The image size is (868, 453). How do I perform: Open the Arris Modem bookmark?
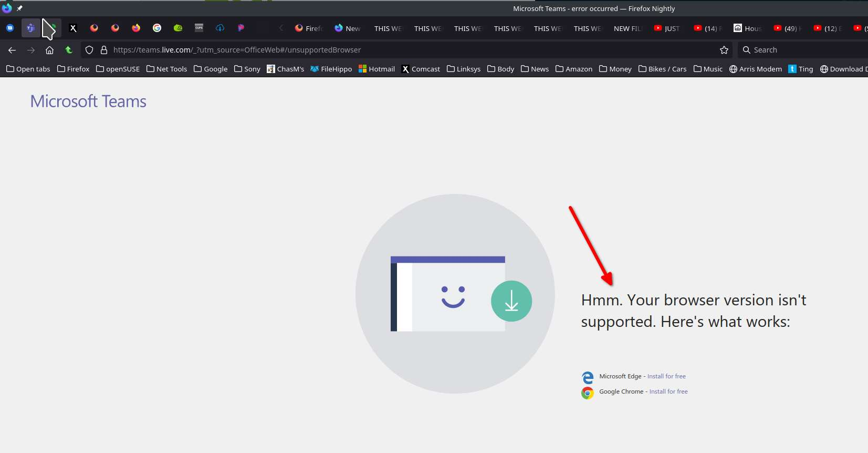click(x=756, y=69)
